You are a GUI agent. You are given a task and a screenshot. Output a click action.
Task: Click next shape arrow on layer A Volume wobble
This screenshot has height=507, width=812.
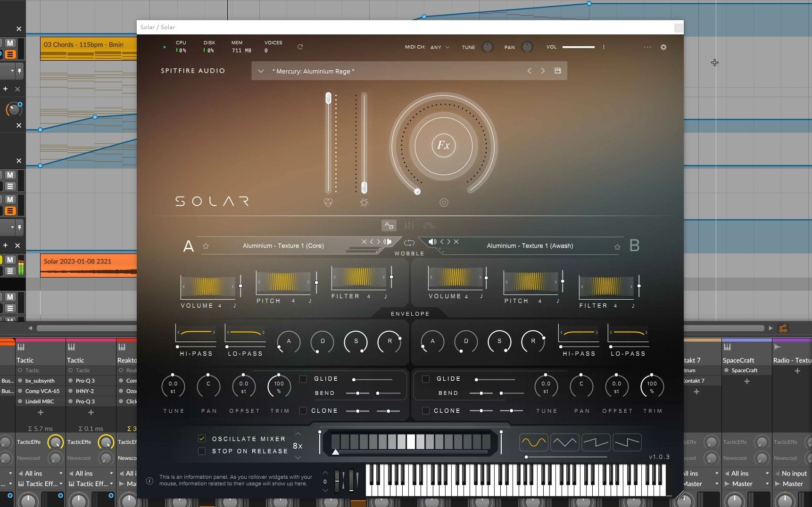(x=232, y=286)
